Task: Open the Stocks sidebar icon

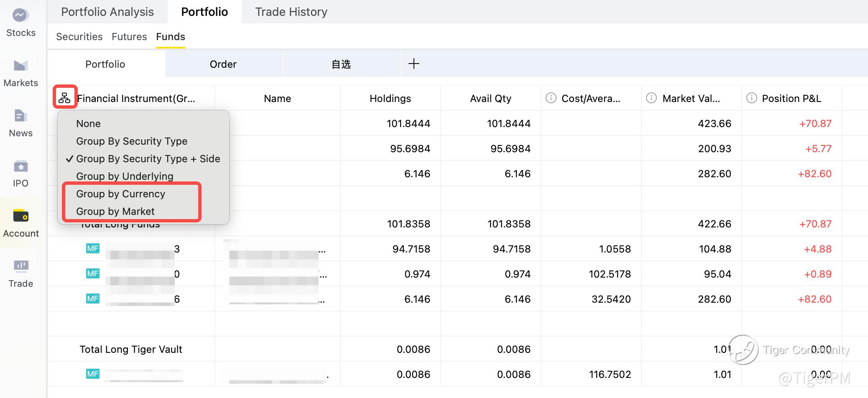Action: (x=20, y=16)
